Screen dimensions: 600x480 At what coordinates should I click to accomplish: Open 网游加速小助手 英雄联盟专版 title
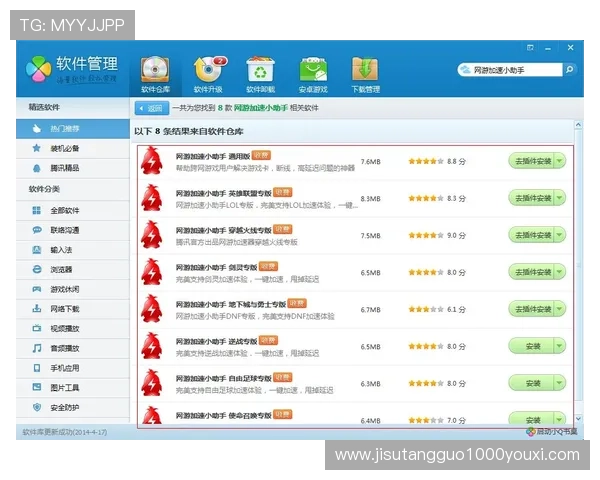click(223, 193)
